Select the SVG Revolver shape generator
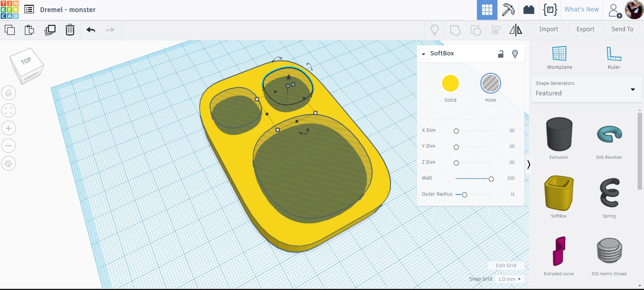 coord(609,138)
